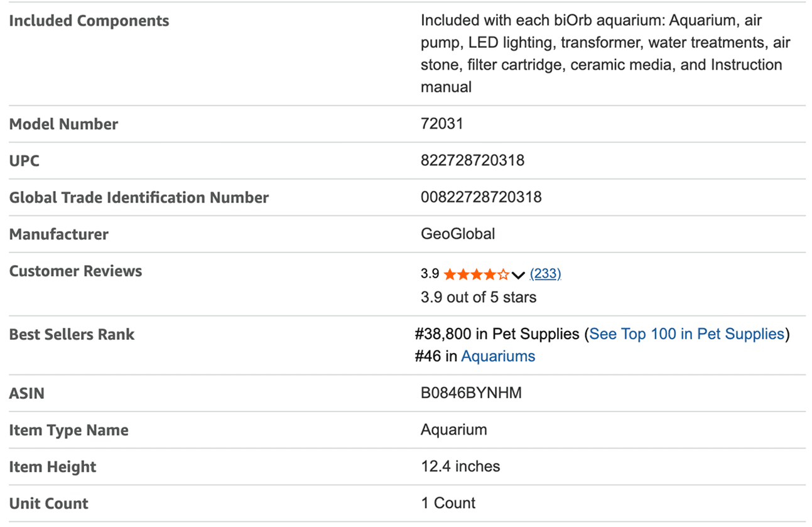Click the Best Sellers Rank label
Viewport: 812px width, 527px height.
point(72,334)
